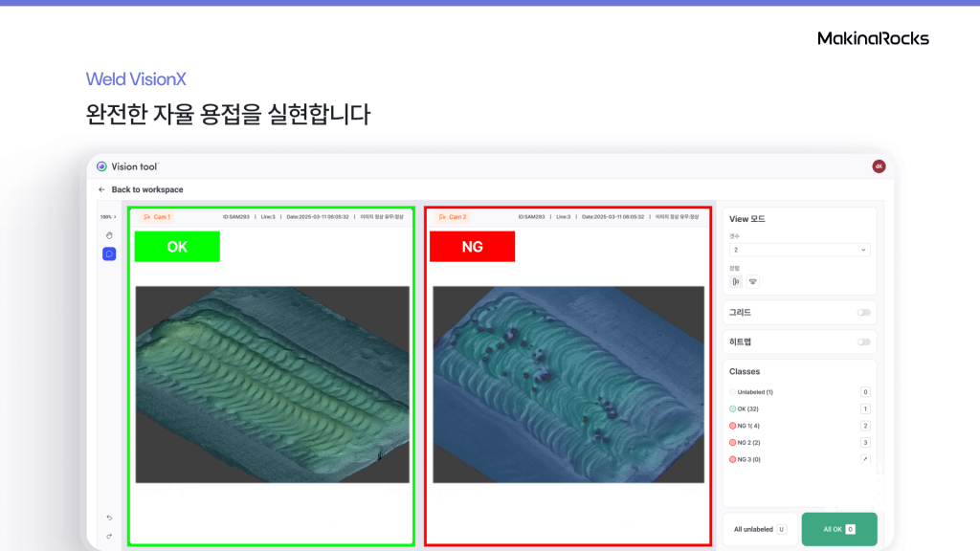This screenshot has width=980, height=551.
Task: Click the camera icon beside Cam 1
Action: click(146, 216)
